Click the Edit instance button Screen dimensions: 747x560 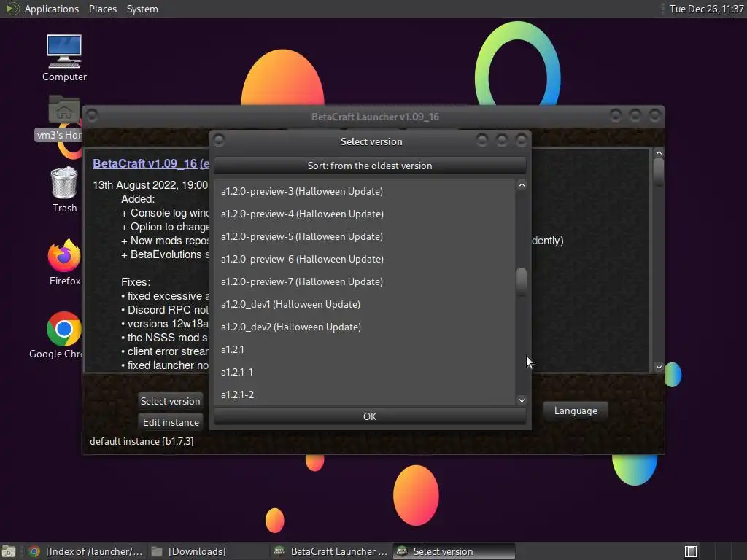(171, 422)
